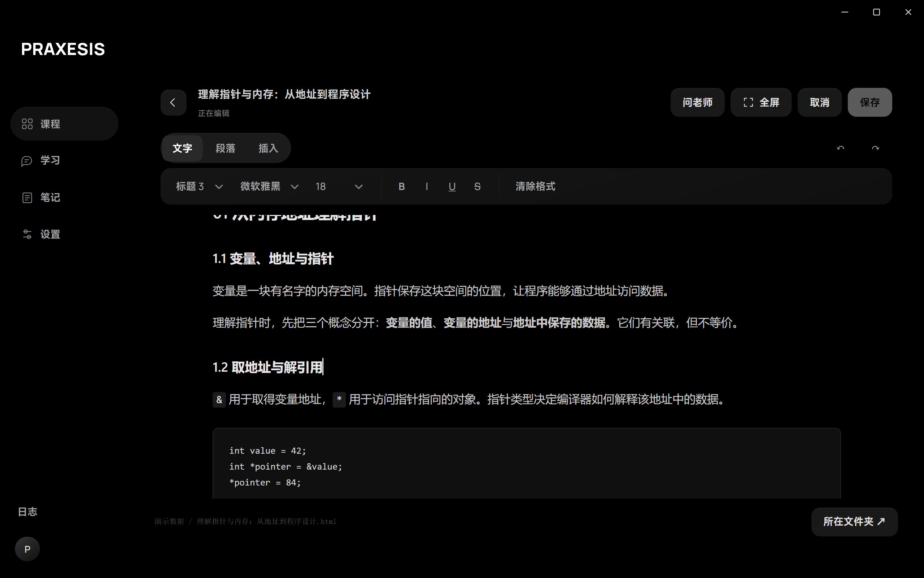Enter fullscreen with the 全屏 button
Viewport: 924px width, 578px height.
click(x=761, y=103)
